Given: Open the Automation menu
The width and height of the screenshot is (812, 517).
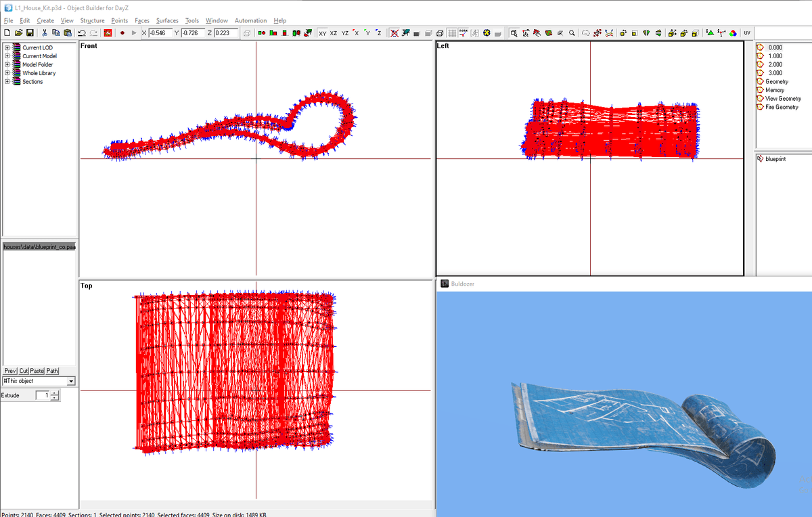Looking at the screenshot, I should [x=250, y=20].
